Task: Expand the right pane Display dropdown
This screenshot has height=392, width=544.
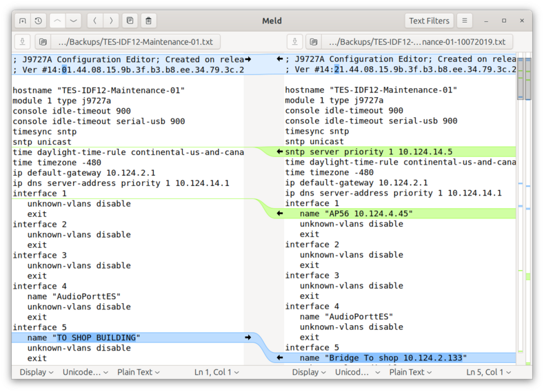Action: click(309, 372)
